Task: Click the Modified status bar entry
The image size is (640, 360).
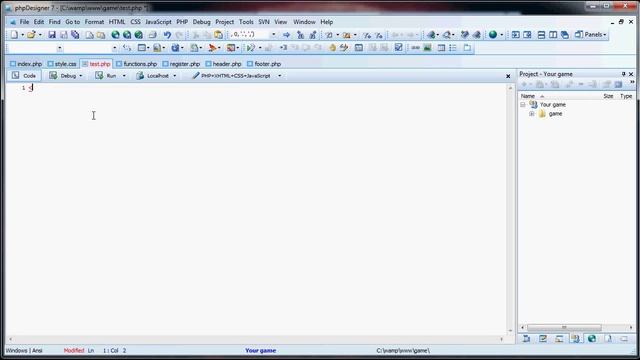Action: pos(74,351)
